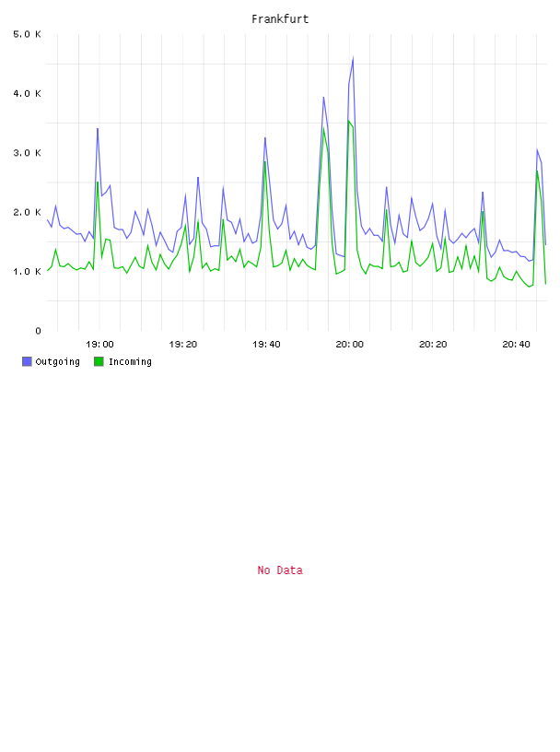Click the 2.0 K y-axis label
This screenshot has width=560, height=752.
click(x=27, y=213)
